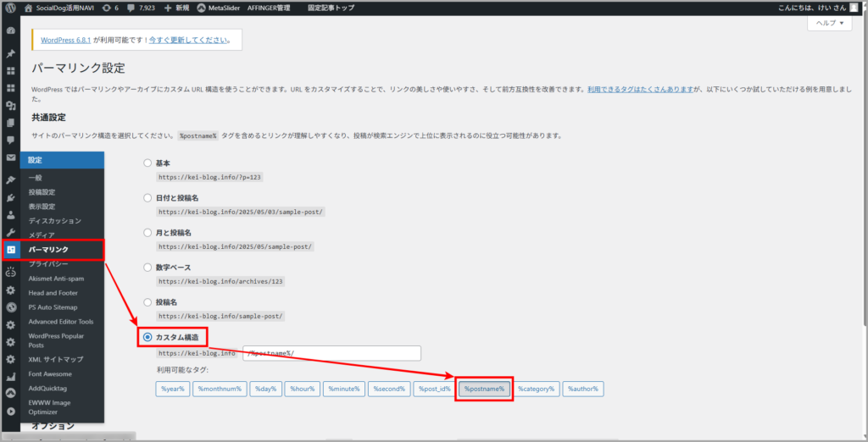Click the highlighted Settings sidebar icon
Screen dimensions: 868x442
[10, 250]
